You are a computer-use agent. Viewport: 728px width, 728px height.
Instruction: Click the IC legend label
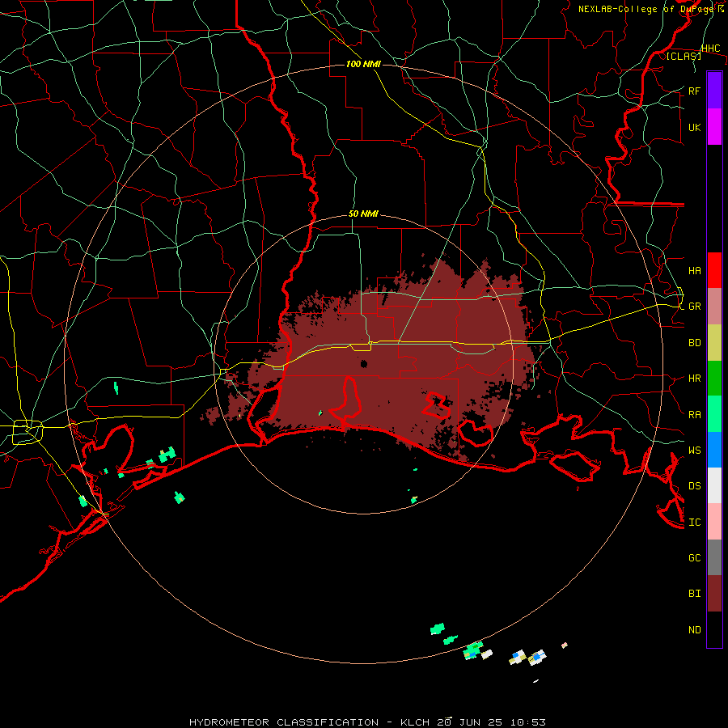[695, 522]
